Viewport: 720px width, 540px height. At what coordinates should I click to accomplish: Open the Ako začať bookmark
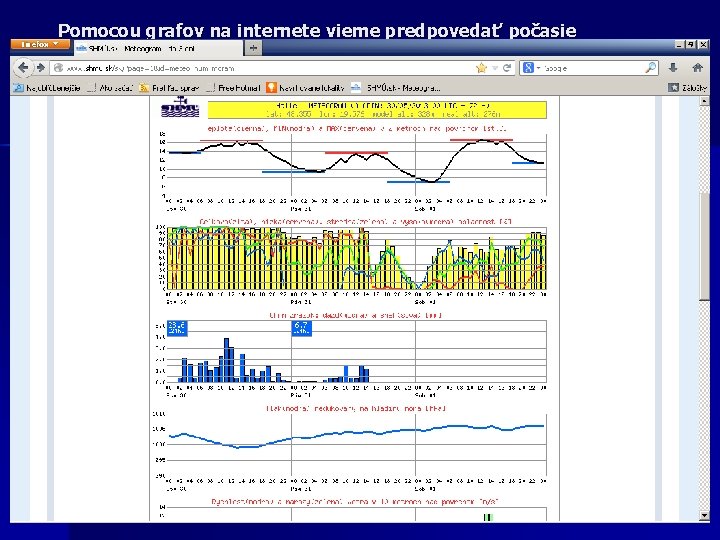coord(109,88)
